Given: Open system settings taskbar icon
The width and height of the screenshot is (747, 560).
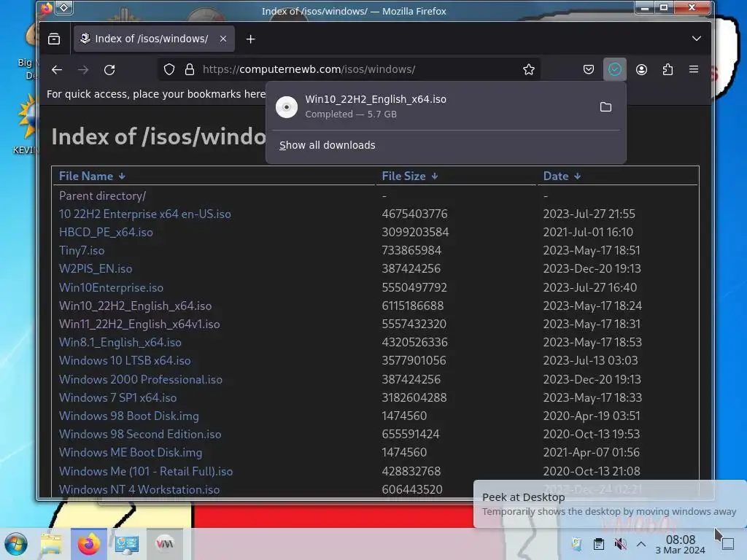Looking at the screenshot, I should click(x=126, y=544).
